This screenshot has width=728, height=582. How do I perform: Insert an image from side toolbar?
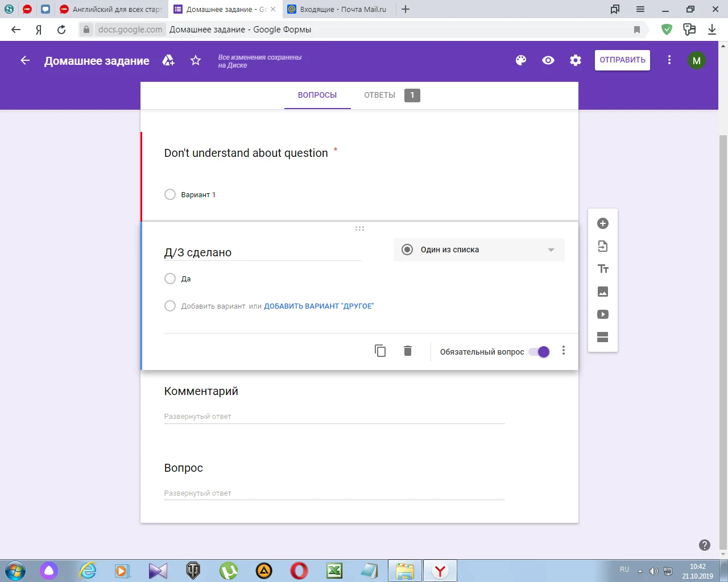click(603, 292)
